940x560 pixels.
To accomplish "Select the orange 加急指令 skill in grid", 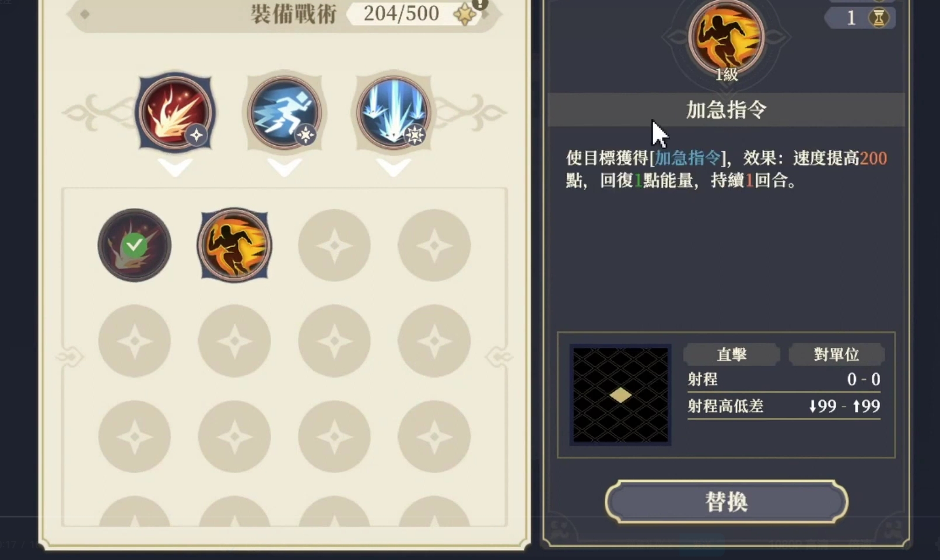I will (x=234, y=245).
